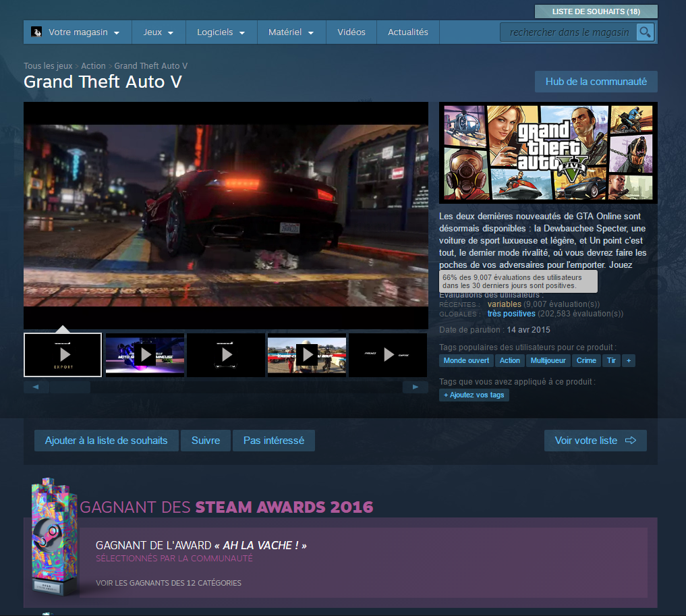The height and width of the screenshot is (616, 686).
Task: Click the thumbnail strip scrollbar handle
Action: 70,387
